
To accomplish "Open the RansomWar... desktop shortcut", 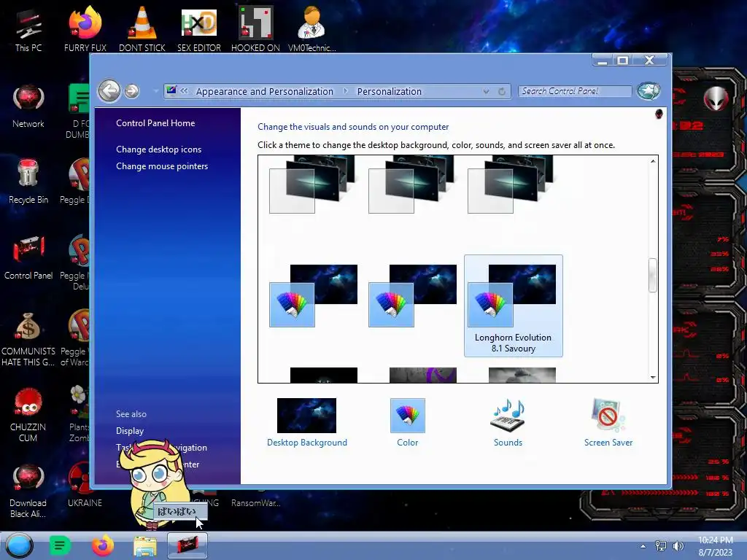I will pos(256,503).
